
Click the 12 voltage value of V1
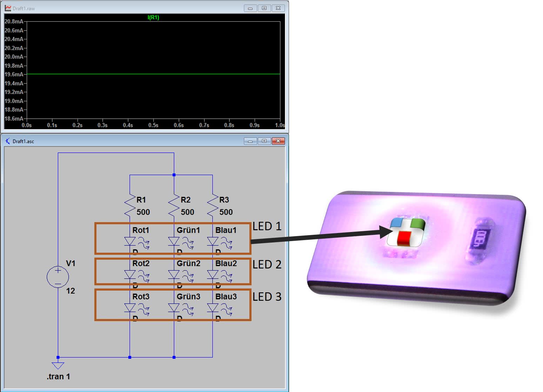click(71, 291)
